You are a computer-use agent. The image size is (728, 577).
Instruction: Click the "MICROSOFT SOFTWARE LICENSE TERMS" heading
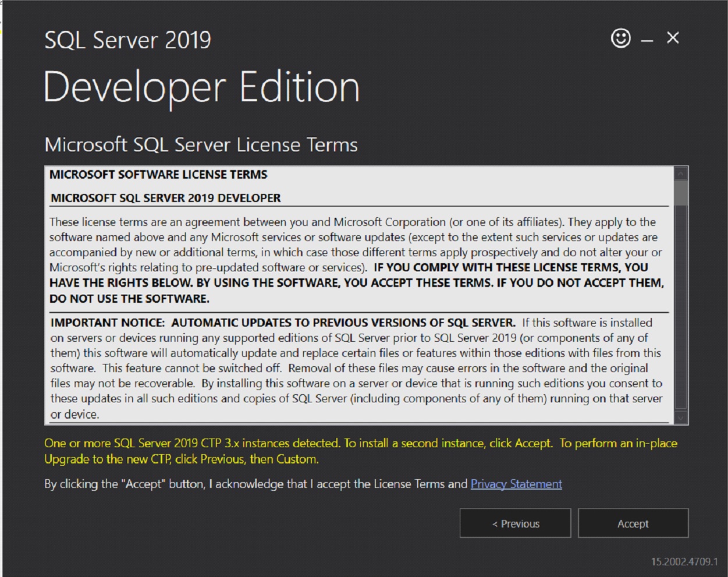click(x=158, y=175)
